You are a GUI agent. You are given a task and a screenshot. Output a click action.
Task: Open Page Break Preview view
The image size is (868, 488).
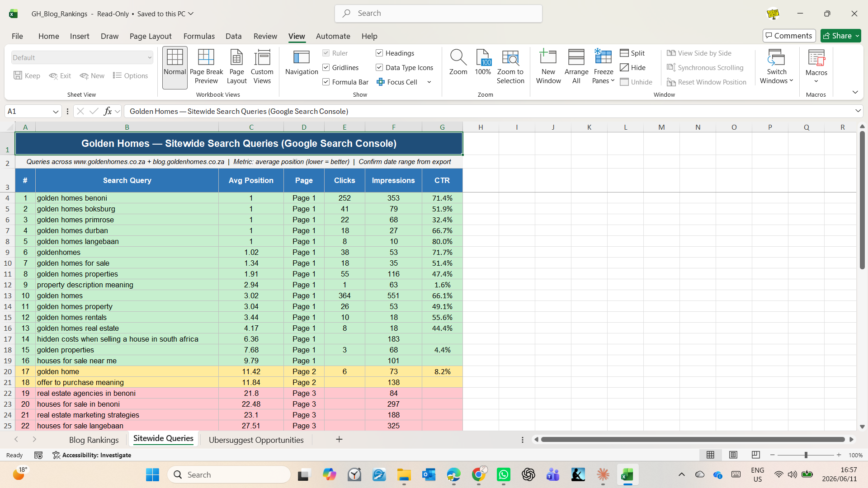click(x=206, y=67)
